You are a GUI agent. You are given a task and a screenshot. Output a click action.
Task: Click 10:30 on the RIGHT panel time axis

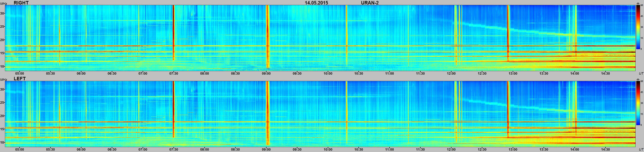[359, 73]
